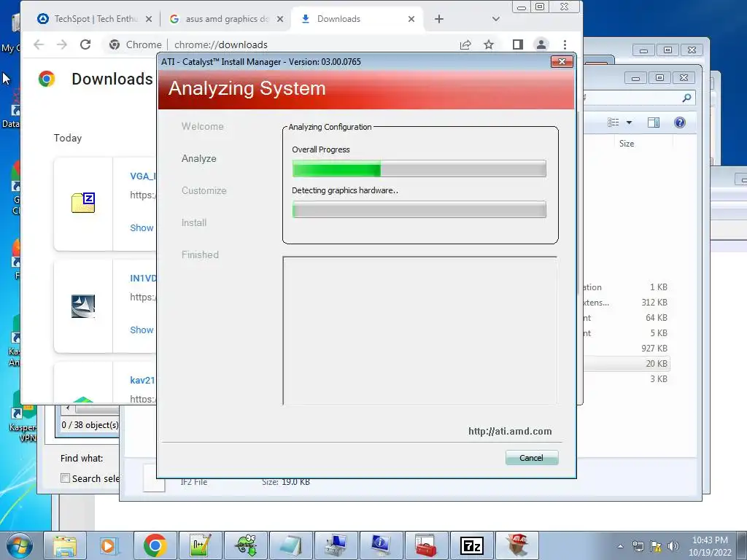Viewport: 747px width, 560px height.
Task: Toggle Chrome side panel icon
Action: coord(518,44)
